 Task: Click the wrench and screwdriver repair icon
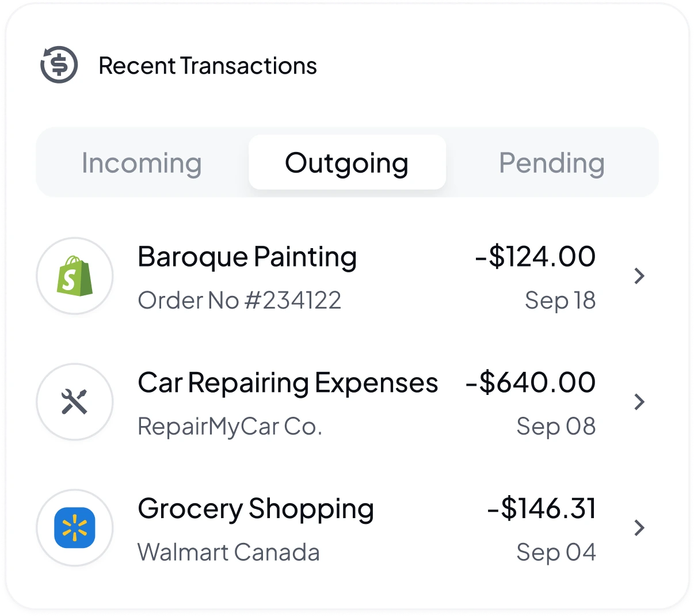tap(74, 402)
